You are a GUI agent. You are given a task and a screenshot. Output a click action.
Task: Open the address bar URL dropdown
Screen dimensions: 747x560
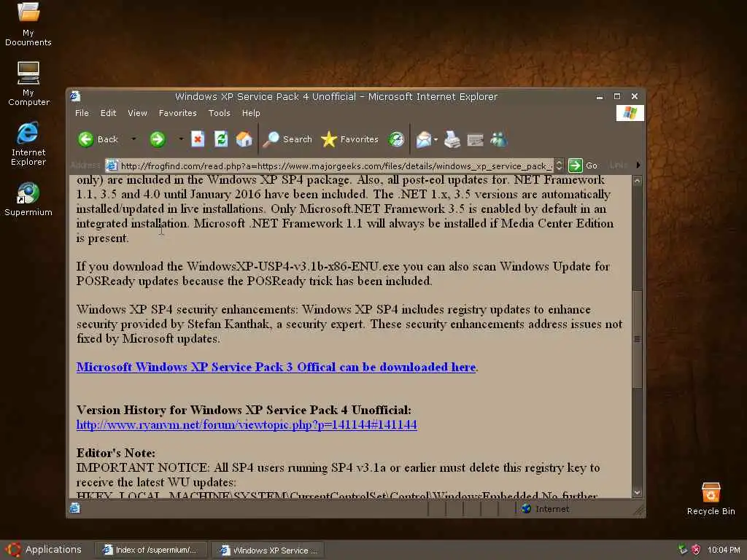click(560, 166)
